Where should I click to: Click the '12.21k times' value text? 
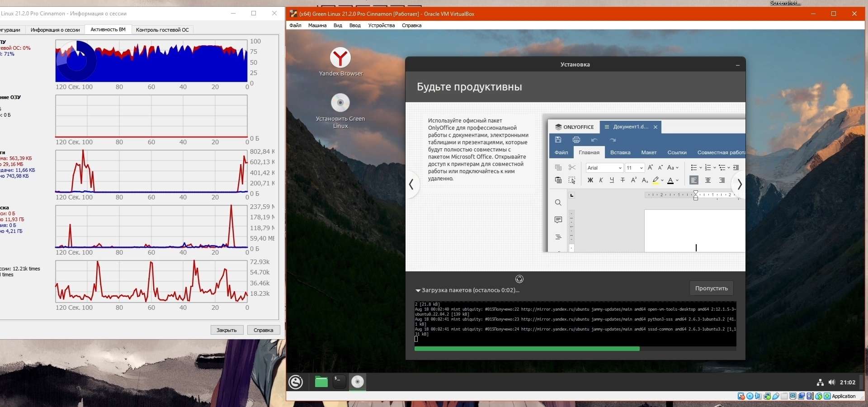coord(26,269)
